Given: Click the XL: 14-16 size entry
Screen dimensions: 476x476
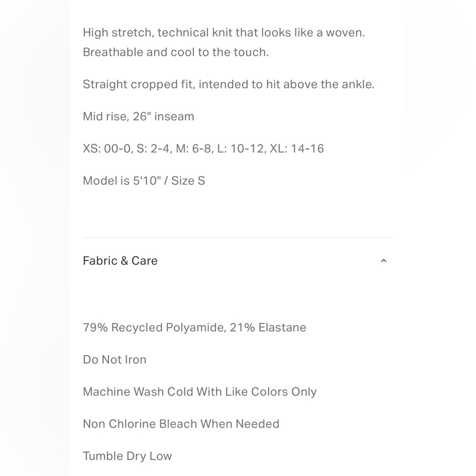Looking at the screenshot, I should click(297, 149).
